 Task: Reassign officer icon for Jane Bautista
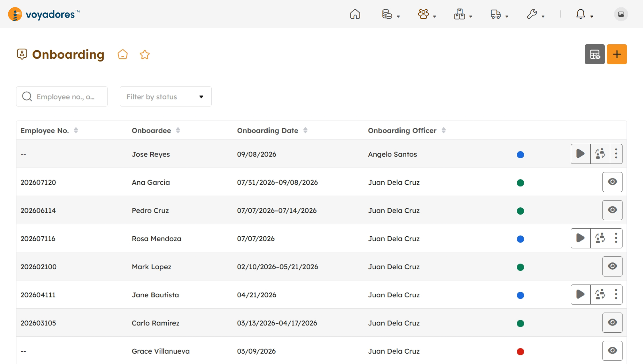coord(600,294)
